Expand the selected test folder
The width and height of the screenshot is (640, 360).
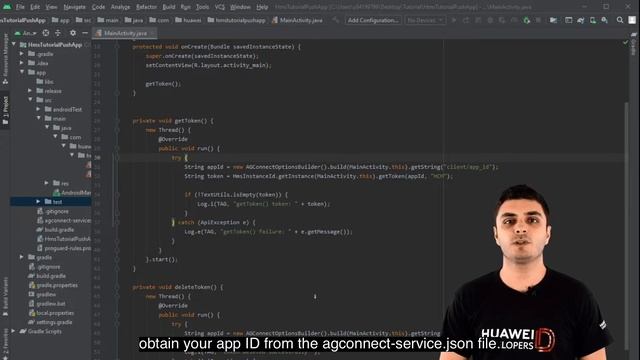tap(38, 202)
